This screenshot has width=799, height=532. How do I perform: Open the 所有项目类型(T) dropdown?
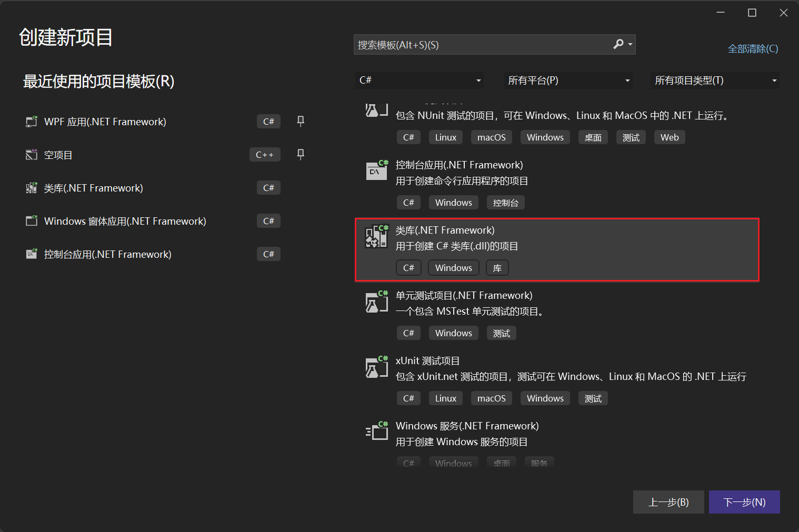click(715, 80)
